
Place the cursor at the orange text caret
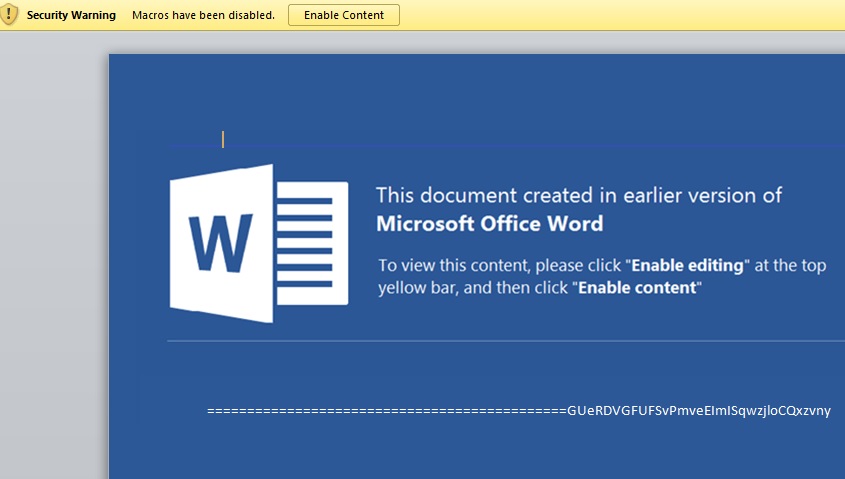[x=223, y=140]
